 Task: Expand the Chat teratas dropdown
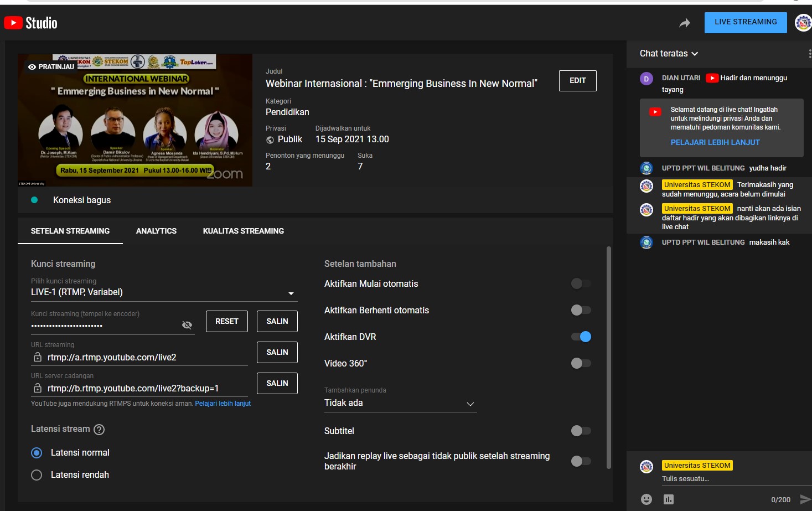pos(669,54)
